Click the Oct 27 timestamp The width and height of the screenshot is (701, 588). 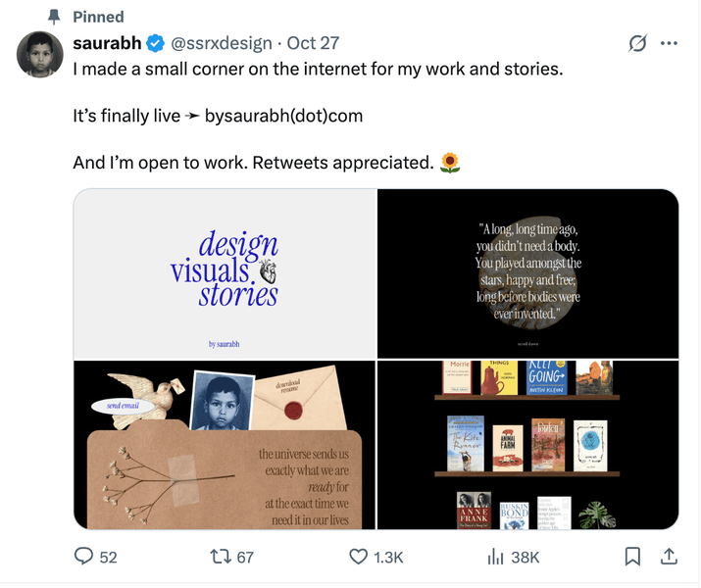click(313, 43)
